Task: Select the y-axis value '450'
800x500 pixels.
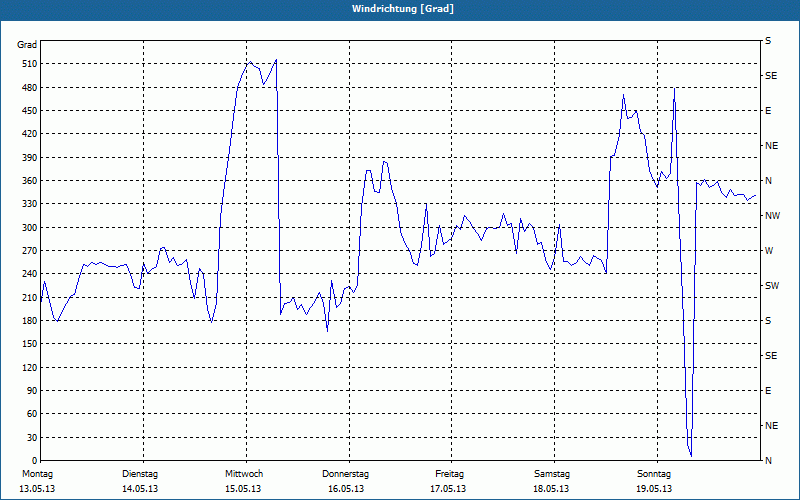Action: click(x=30, y=111)
